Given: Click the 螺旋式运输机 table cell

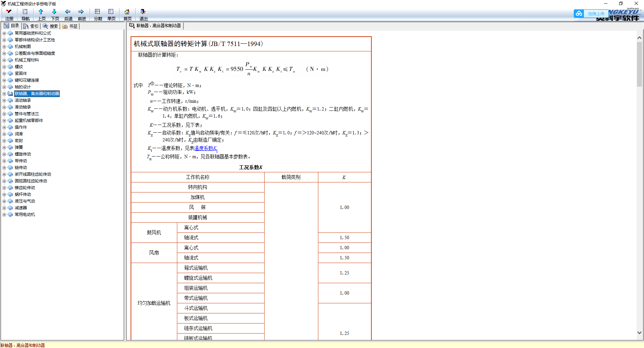Looking at the screenshot, I should click(221, 278).
